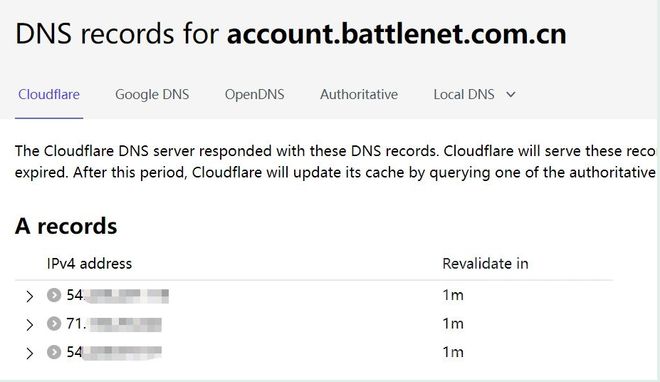Click the gray circle icon beside 71. address
The image size is (660, 382).
54,324
